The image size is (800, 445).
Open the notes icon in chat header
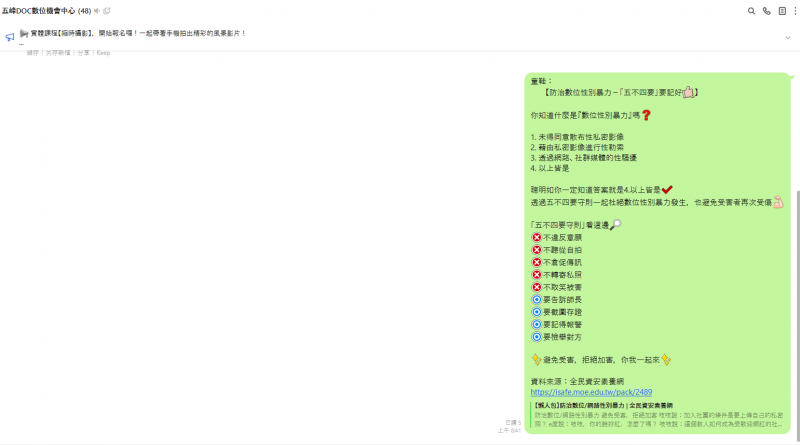(x=782, y=11)
